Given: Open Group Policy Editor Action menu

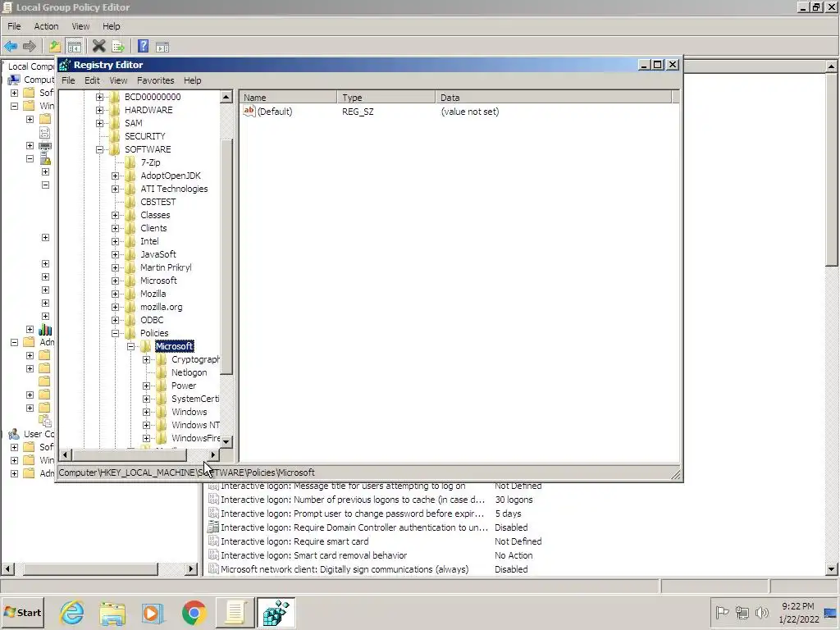Looking at the screenshot, I should coord(46,26).
